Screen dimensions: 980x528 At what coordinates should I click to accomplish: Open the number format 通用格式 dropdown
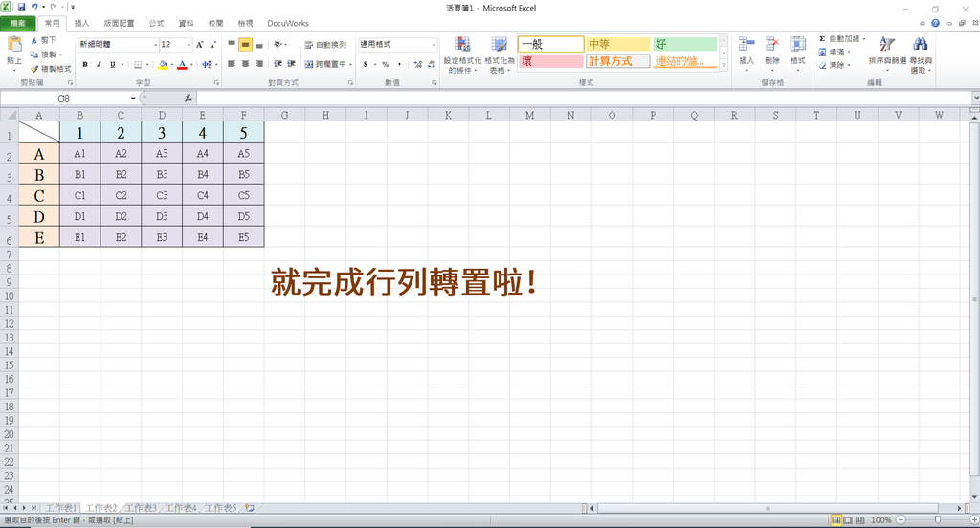click(434, 45)
